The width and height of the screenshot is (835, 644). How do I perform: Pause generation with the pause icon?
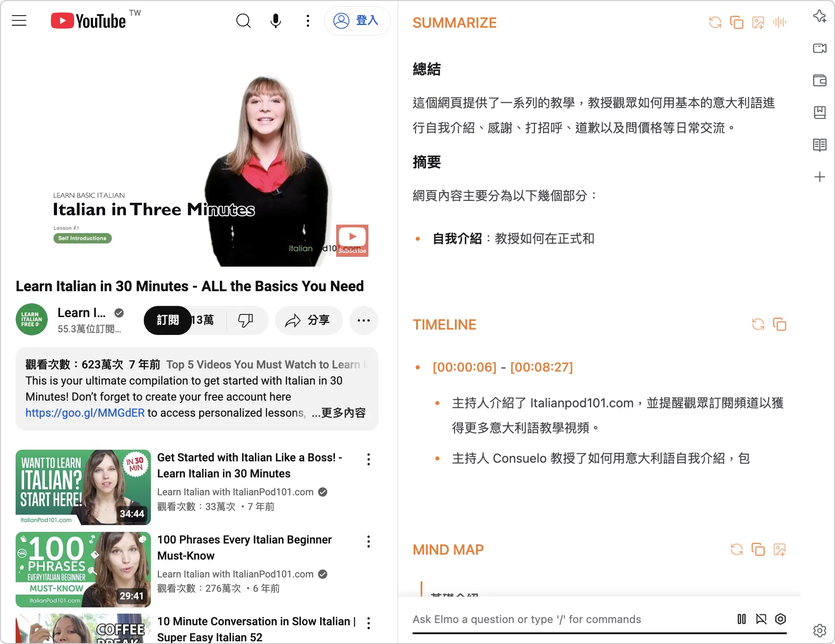point(742,619)
